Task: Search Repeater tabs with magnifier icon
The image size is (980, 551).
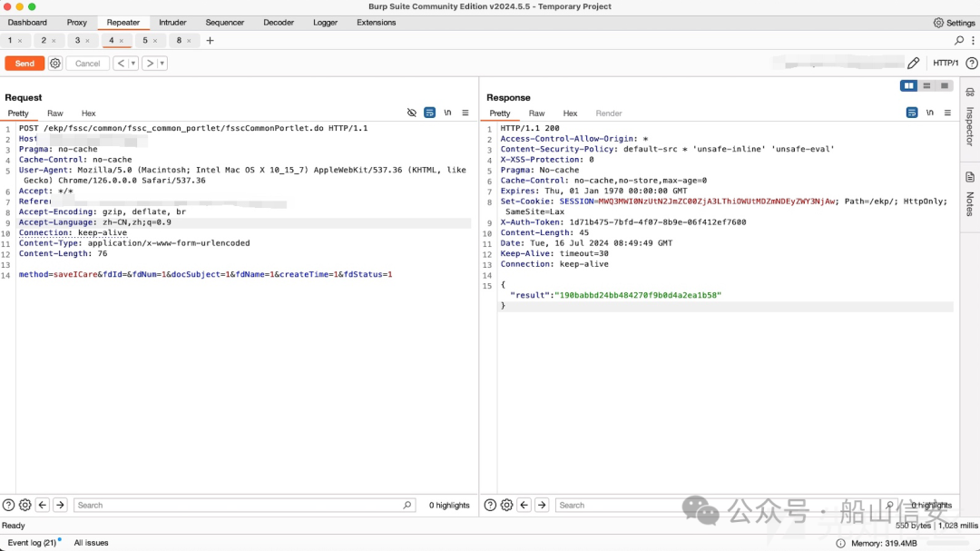Action: 959,41
